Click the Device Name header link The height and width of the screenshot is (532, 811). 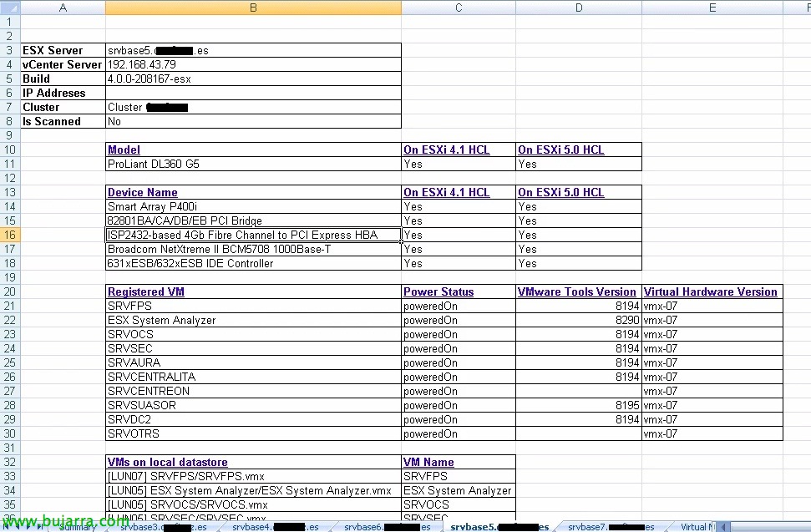(142, 192)
